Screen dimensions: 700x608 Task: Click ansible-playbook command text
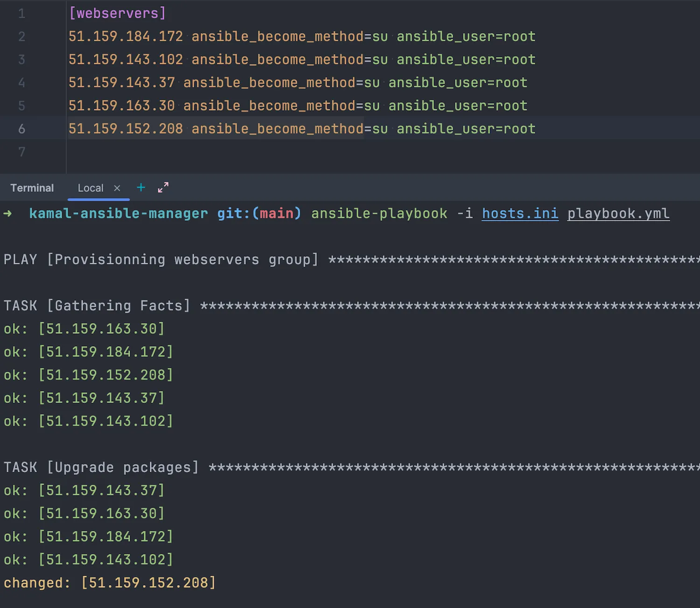pyautogui.click(x=379, y=213)
